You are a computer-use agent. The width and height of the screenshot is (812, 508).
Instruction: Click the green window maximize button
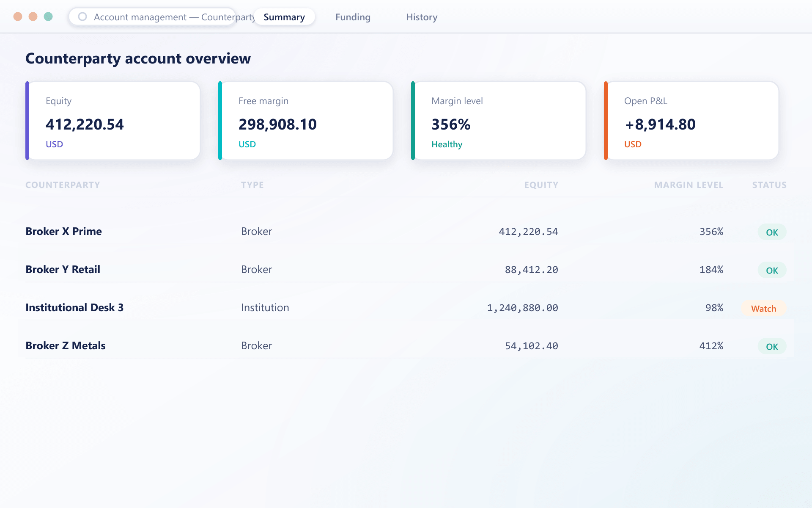(x=48, y=17)
